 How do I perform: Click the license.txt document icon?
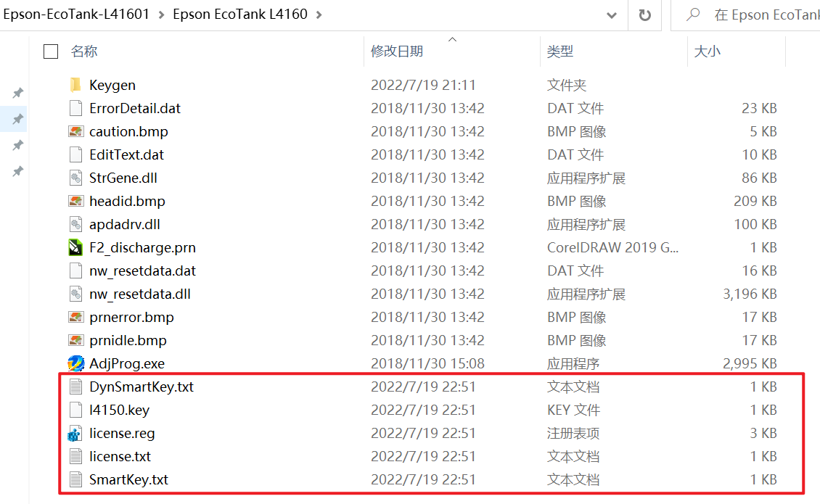click(75, 456)
